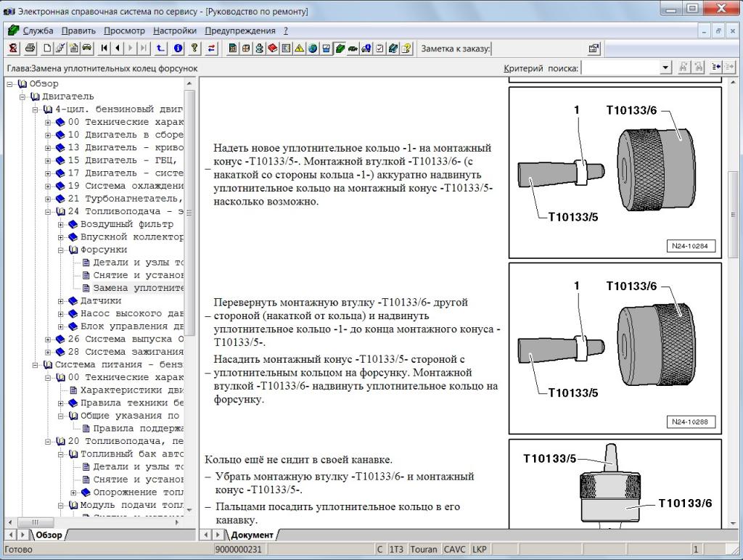The image size is (743, 560).
Task: Collapse the Форсунки tree node
Action: click(61, 250)
